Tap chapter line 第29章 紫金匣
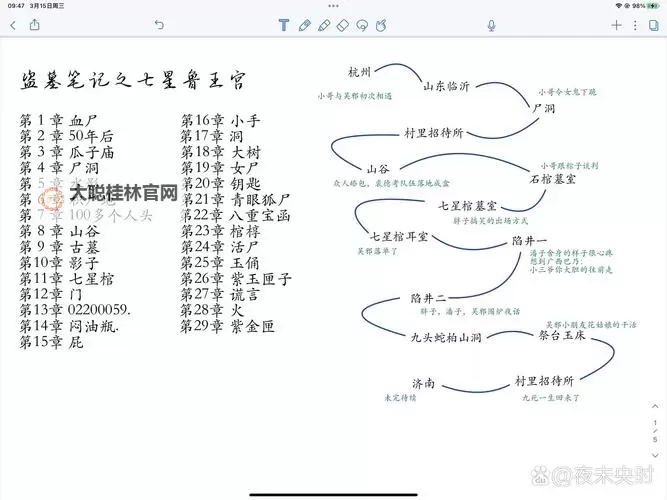Image resolution: width=667 pixels, height=500 pixels. point(228,326)
